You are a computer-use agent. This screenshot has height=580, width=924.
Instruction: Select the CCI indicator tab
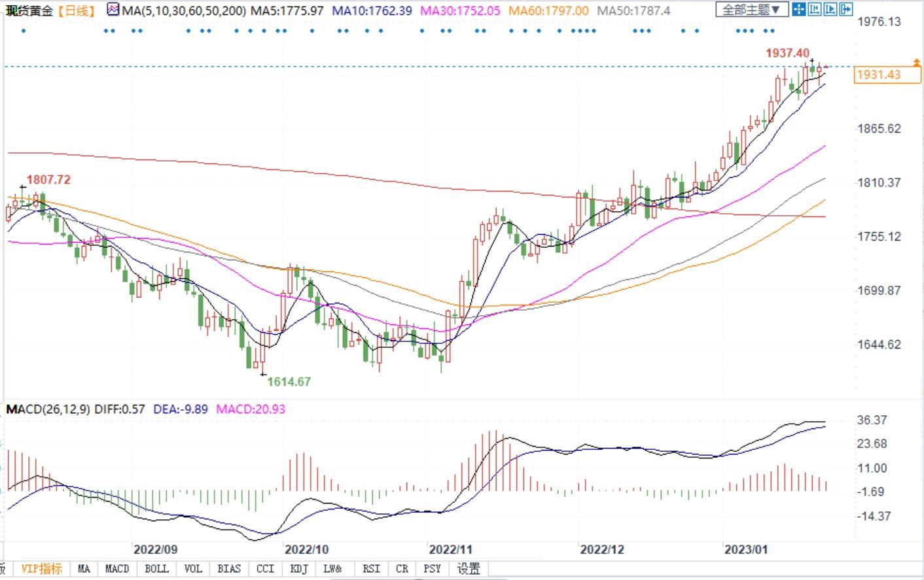tap(265, 569)
